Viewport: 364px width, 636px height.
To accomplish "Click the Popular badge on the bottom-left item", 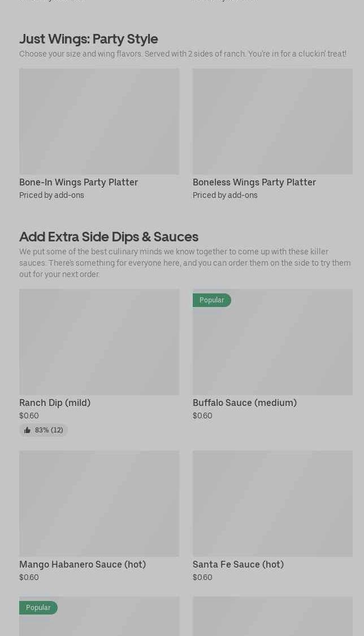I will coord(38,608).
